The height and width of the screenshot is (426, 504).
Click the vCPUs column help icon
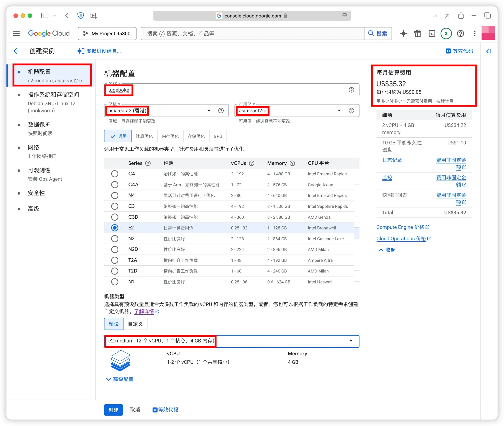tap(251, 163)
